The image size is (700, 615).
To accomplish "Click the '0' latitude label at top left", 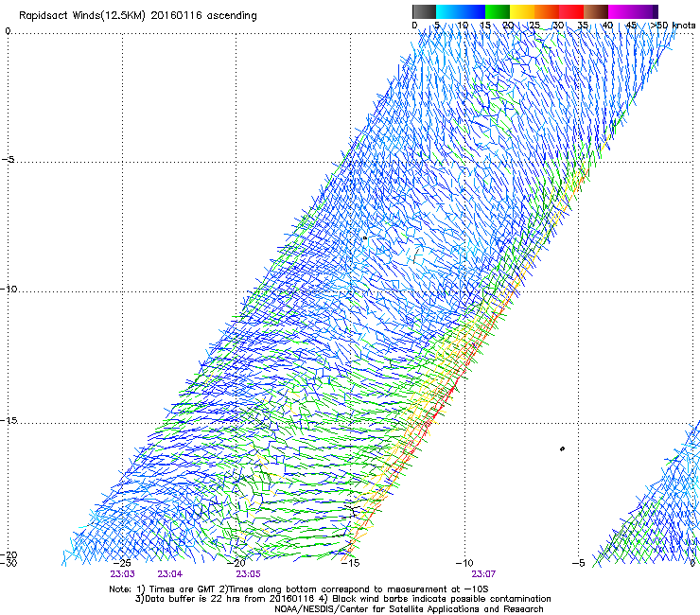I will click(8, 31).
